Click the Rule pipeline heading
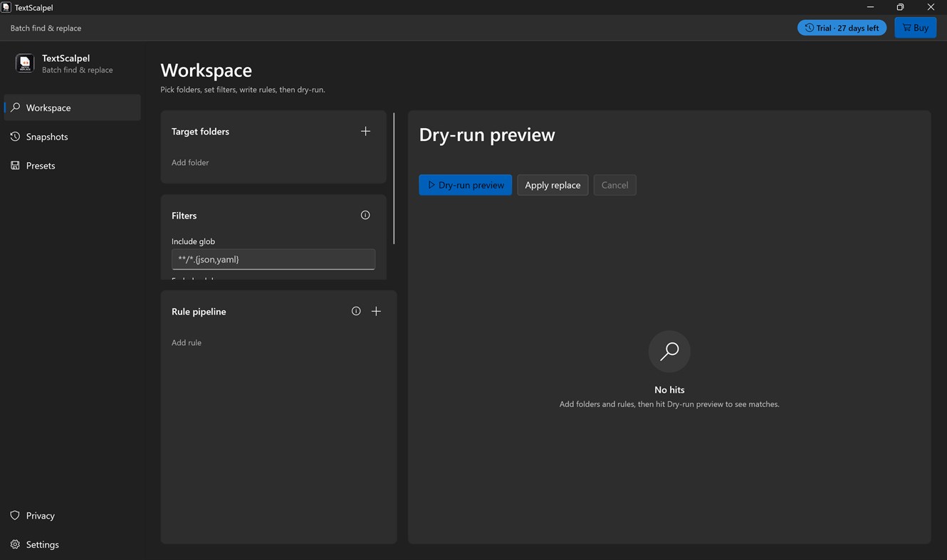This screenshot has width=947, height=560. click(x=199, y=312)
